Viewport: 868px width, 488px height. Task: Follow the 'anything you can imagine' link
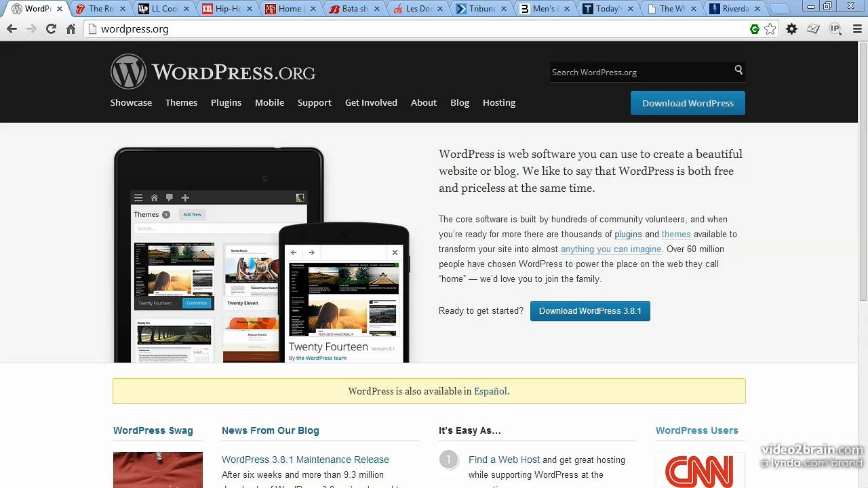pyautogui.click(x=611, y=249)
